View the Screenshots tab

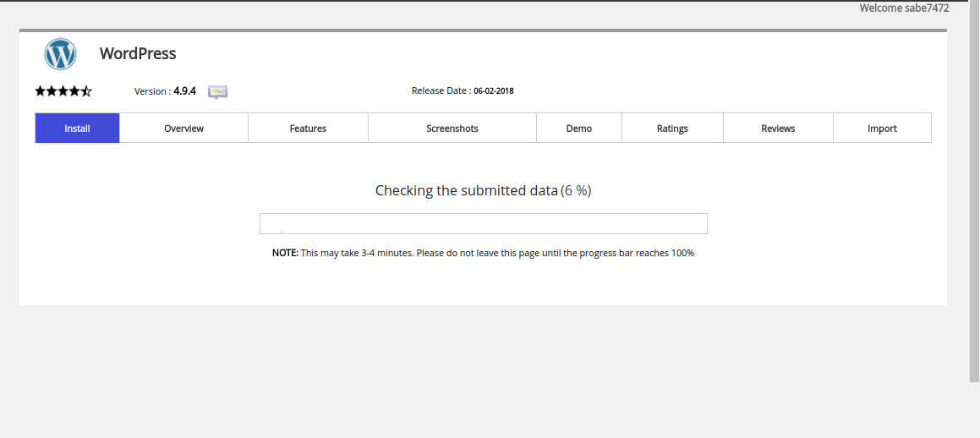coord(452,129)
